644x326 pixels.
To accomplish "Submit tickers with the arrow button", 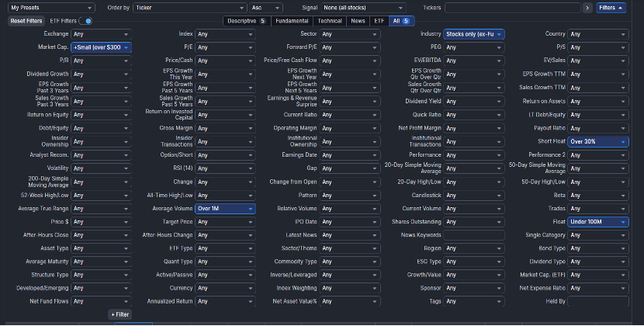I will (587, 8).
